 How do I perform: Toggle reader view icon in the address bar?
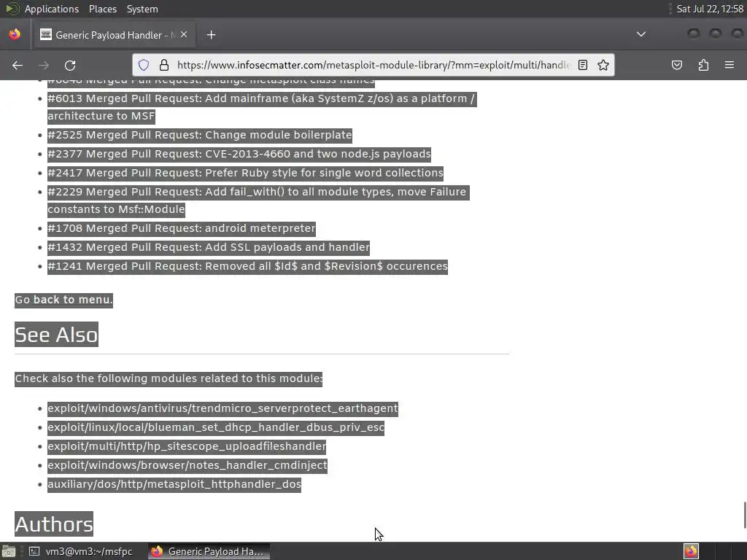click(x=583, y=65)
